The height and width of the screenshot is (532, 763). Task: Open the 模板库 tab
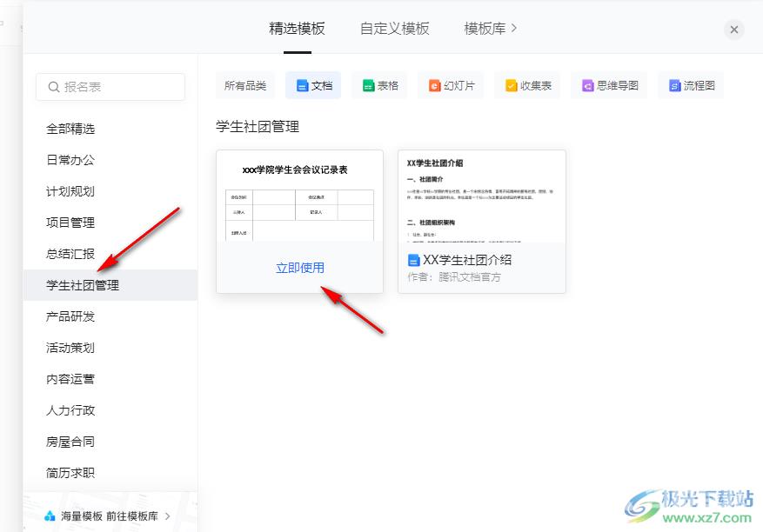485,29
